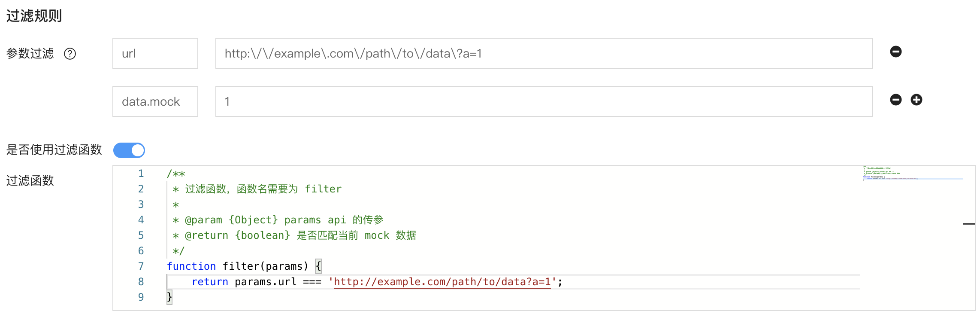Click line number 7 in the editor
The image size is (980, 317).
[141, 266]
